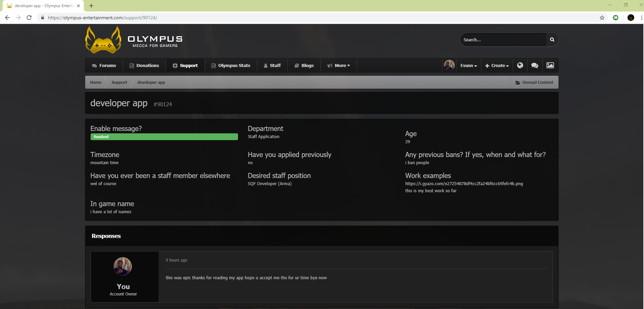This screenshot has width=644, height=309.
Task: Click the Responses section heading
Action: coord(106,236)
